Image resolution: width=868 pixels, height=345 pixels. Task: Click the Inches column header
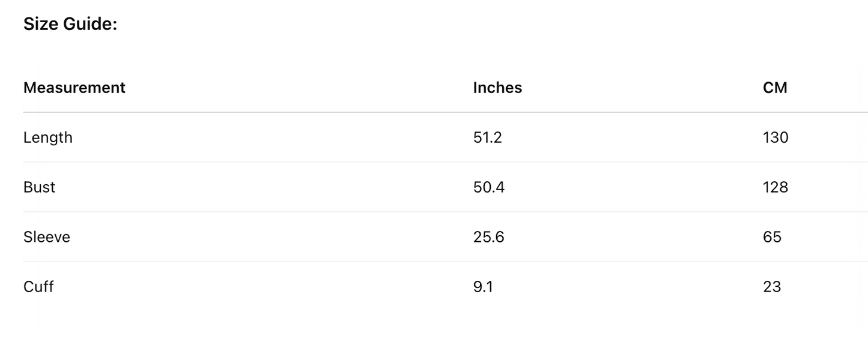point(497,88)
